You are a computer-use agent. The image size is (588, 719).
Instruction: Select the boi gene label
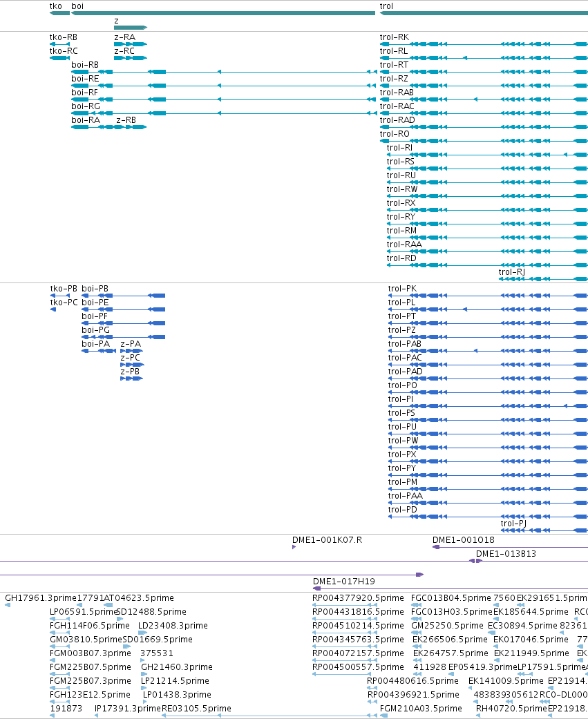[x=77, y=6]
